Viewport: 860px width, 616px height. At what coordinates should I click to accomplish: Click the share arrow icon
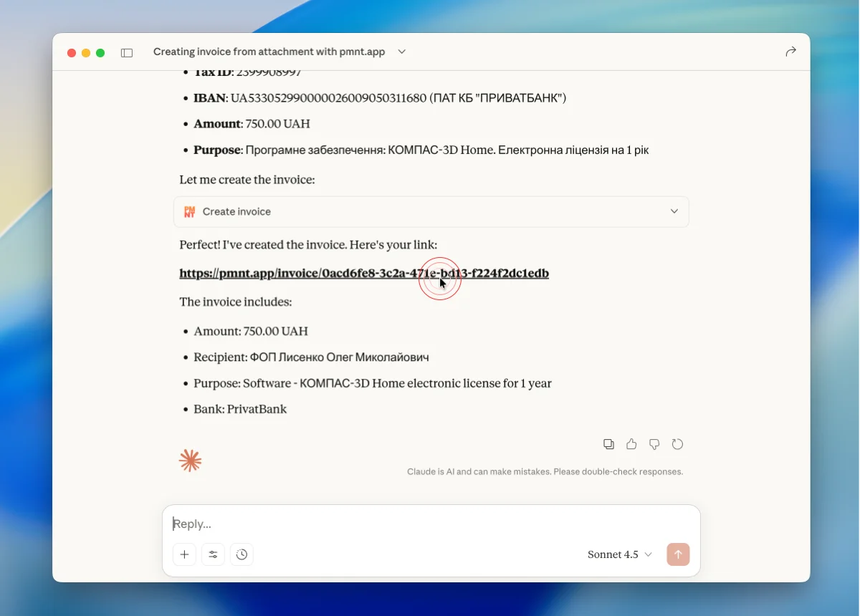(x=790, y=52)
